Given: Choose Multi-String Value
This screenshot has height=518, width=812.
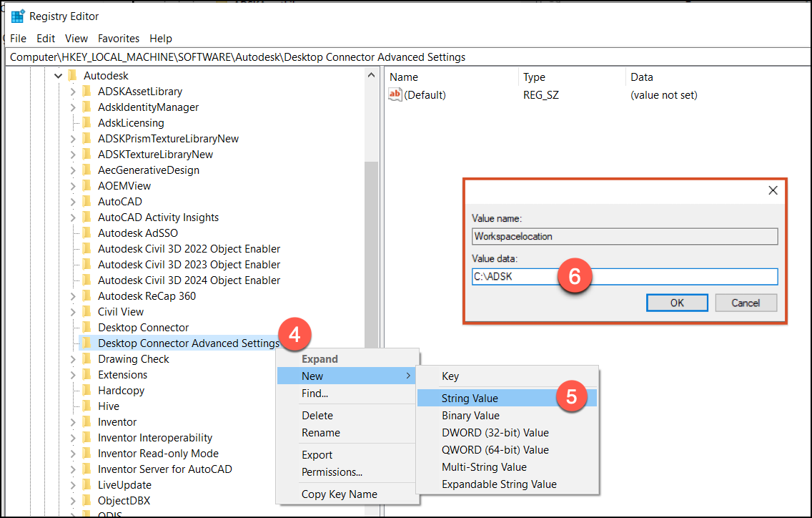Looking at the screenshot, I should click(x=507, y=466).
